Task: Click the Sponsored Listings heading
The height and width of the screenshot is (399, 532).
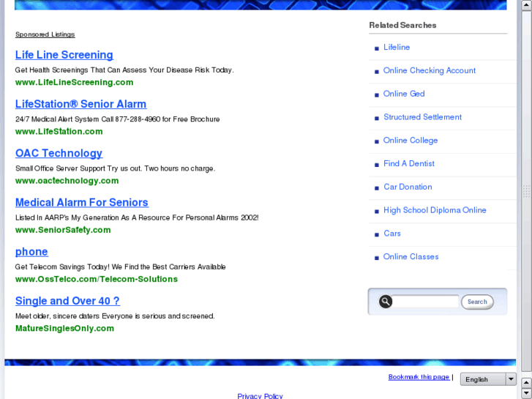Action: [45, 34]
